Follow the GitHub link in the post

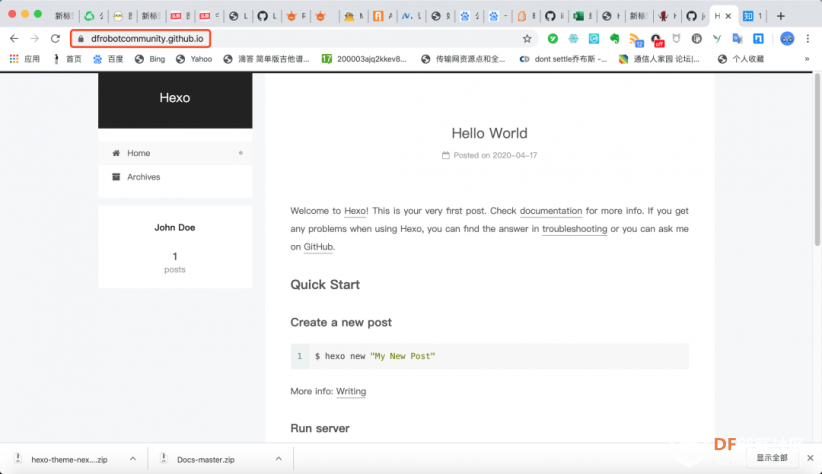[x=318, y=246]
